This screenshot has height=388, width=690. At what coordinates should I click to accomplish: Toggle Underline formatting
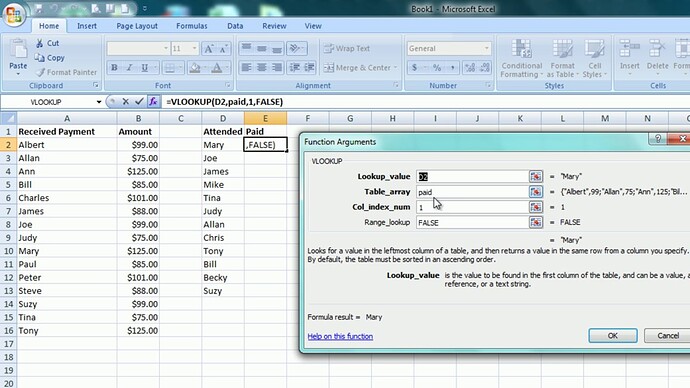144,68
